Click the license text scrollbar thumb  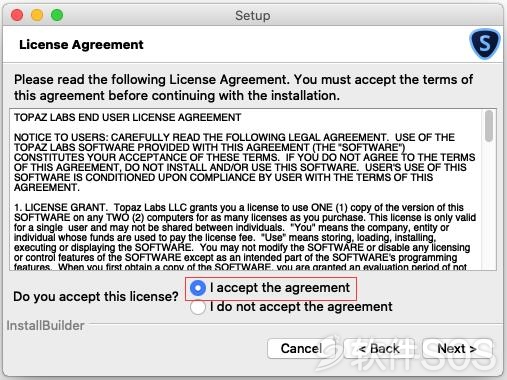pyautogui.click(x=489, y=126)
